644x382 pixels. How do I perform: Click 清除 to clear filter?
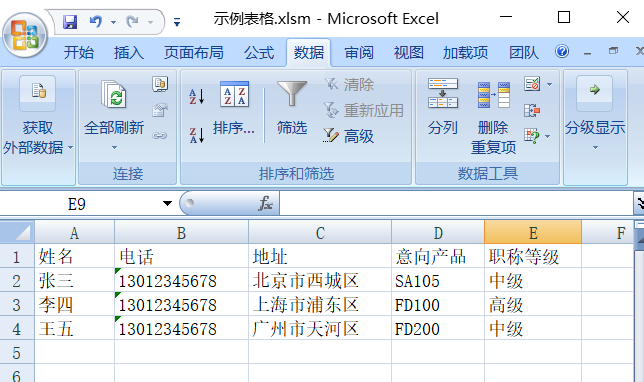[x=349, y=85]
